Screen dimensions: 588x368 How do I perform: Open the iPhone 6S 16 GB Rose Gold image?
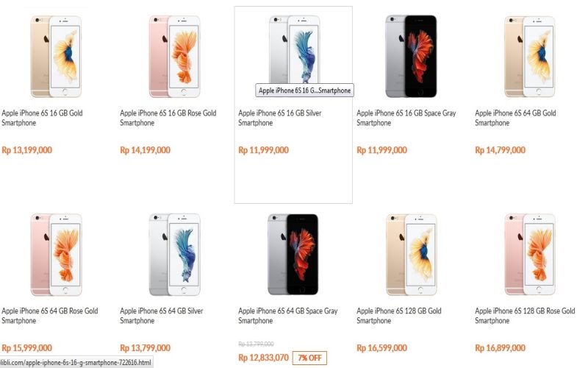coord(174,57)
